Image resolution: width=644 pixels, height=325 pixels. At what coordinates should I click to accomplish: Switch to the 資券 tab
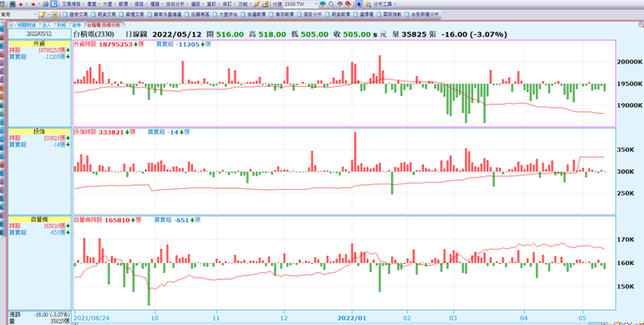[75, 25]
